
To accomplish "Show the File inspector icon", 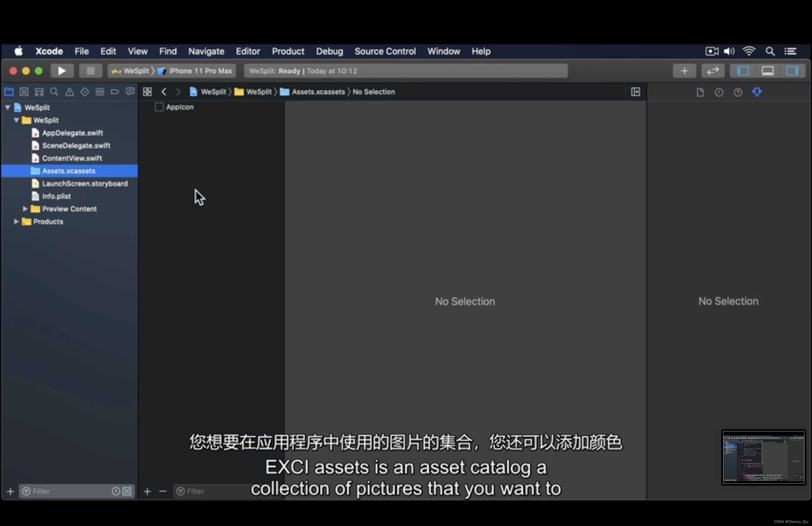I will (700, 92).
